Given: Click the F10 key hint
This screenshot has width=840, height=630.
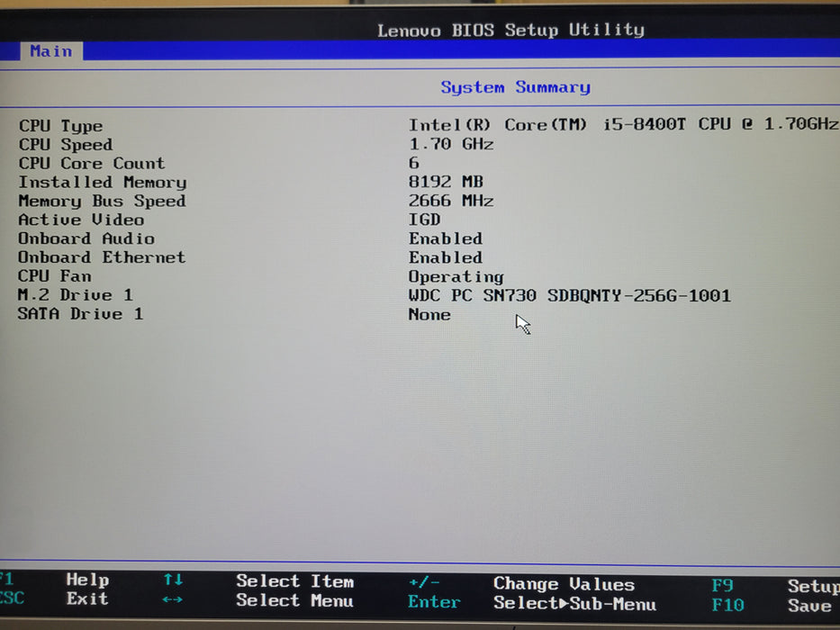Looking at the screenshot, I should [x=727, y=606].
